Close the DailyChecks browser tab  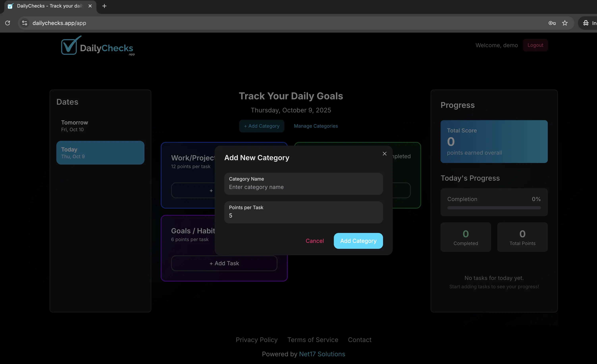pos(90,6)
